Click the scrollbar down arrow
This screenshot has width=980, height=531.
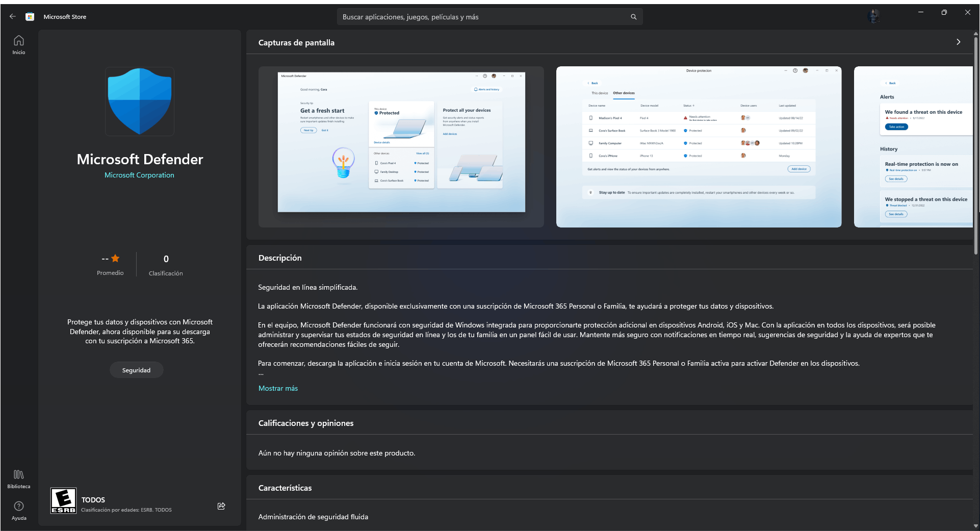click(x=976, y=526)
